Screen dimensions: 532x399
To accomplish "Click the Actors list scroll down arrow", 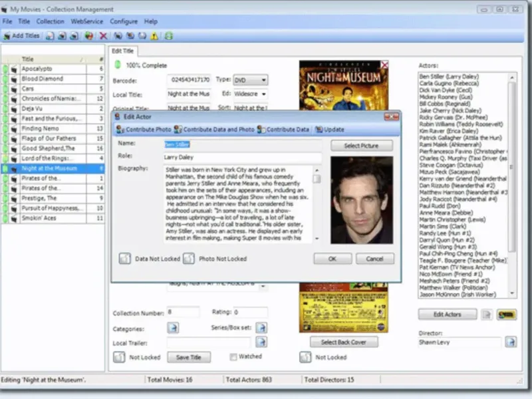I will coord(512,293).
